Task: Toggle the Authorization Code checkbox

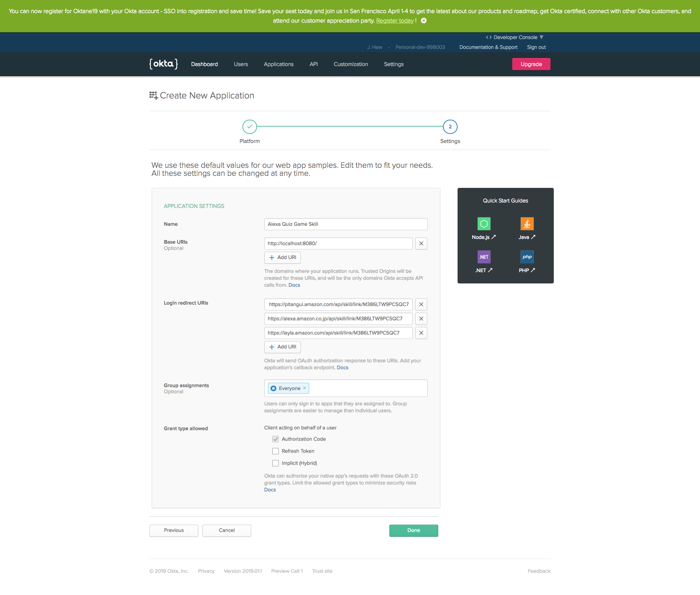Action: [275, 438]
